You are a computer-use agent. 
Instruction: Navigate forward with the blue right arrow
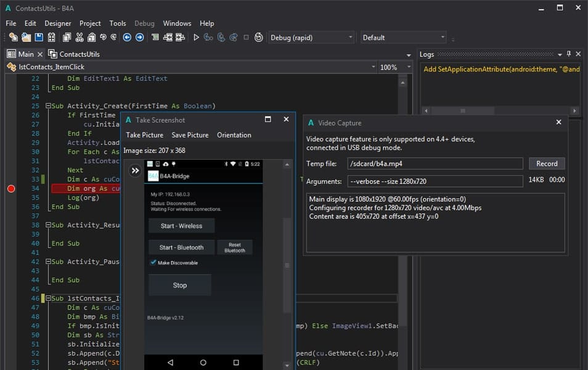(139, 38)
